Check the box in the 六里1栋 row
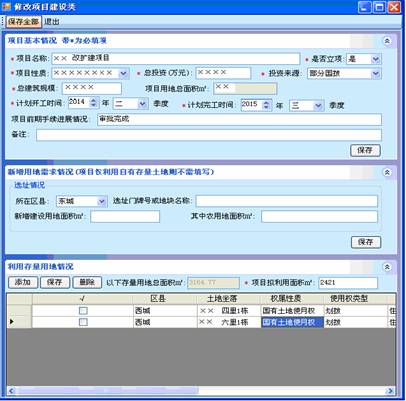This screenshot has width=406, height=401. coord(83,322)
